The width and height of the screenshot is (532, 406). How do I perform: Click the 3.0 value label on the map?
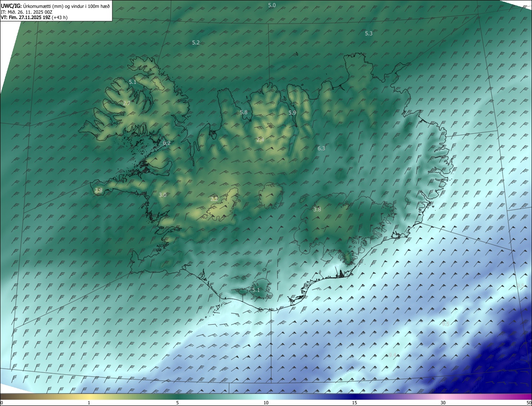[x=163, y=195]
